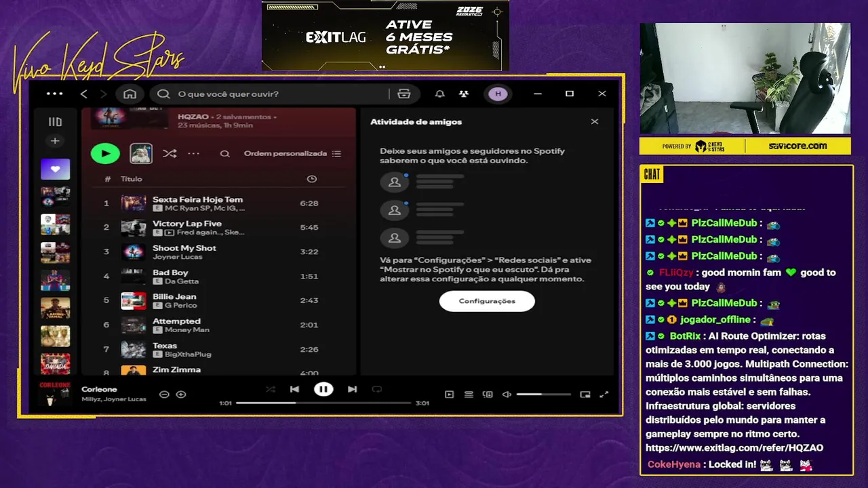Sort by the duration clock column
This screenshot has height=488, width=868.
[312, 179]
